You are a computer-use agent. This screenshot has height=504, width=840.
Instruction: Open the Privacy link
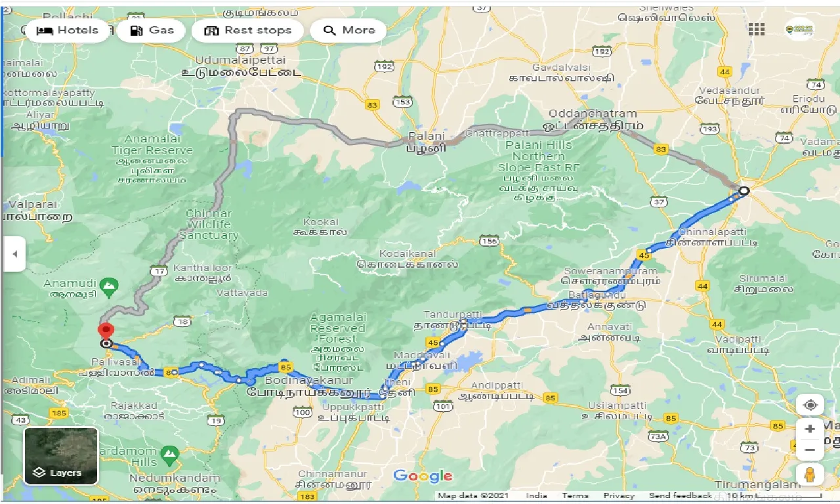pos(619,496)
